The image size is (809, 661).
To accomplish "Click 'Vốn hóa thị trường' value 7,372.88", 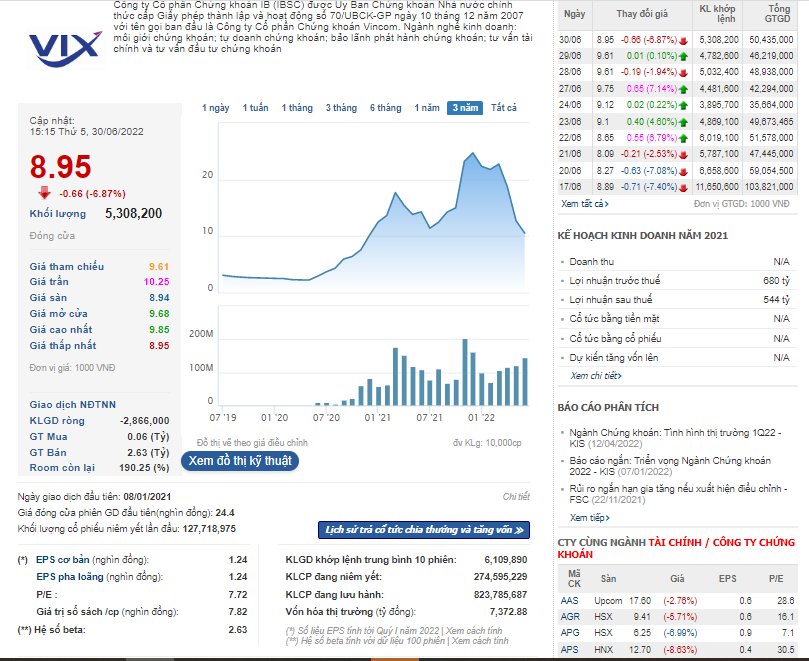I will [x=508, y=611].
